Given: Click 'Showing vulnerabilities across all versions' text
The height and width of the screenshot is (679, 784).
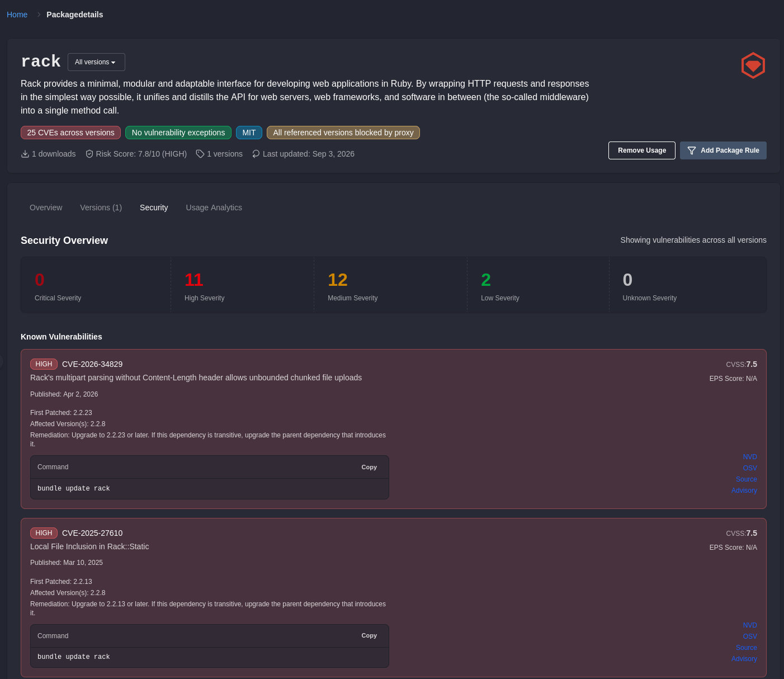Looking at the screenshot, I should click(693, 240).
